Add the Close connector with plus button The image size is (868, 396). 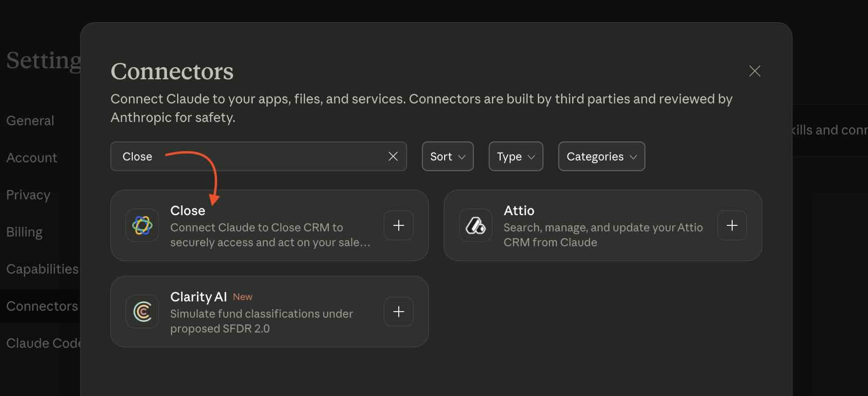pyautogui.click(x=398, y=226)
